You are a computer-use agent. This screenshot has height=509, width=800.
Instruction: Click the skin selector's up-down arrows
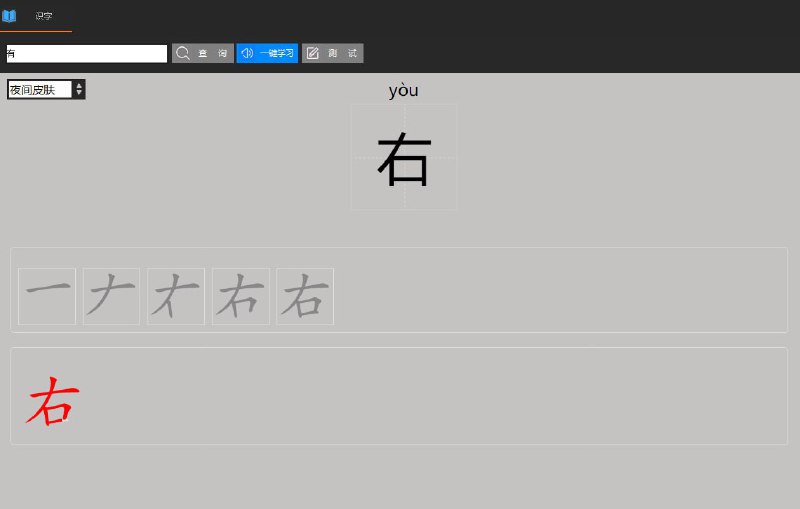pos(79,90)
